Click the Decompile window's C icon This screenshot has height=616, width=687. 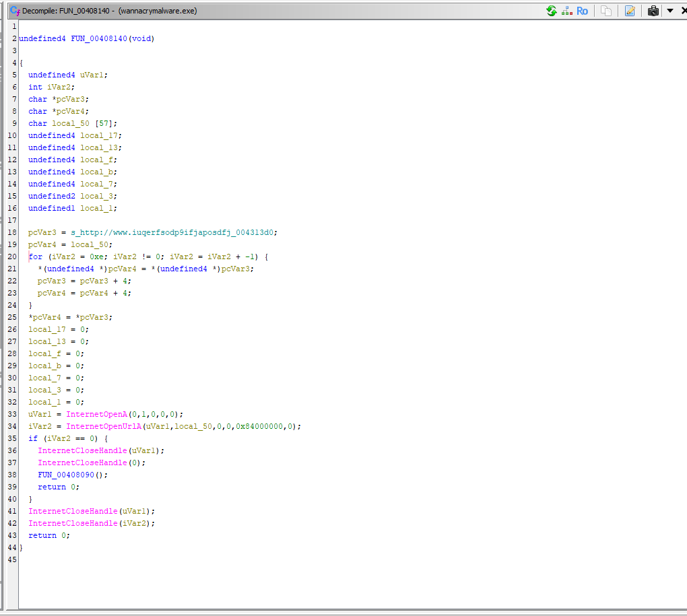click(x=15, y=11)
